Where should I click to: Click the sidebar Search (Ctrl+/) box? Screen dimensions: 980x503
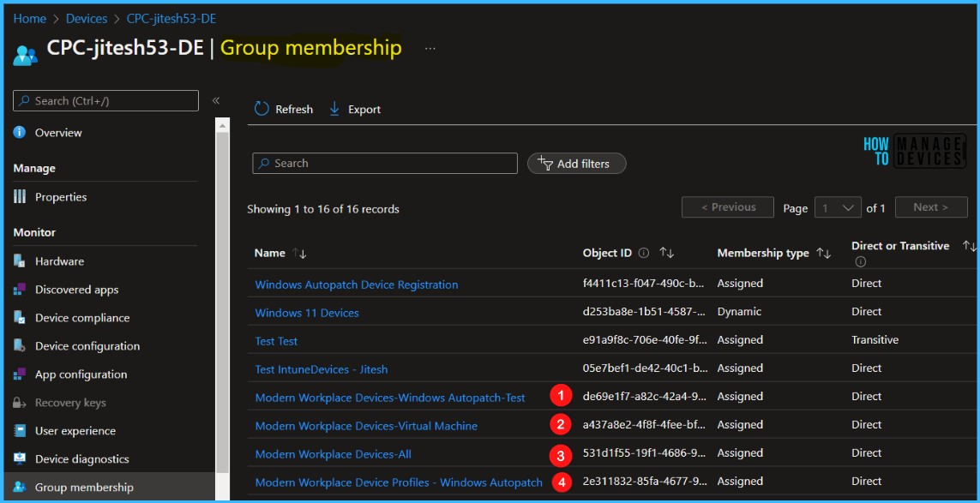[105, 100]
